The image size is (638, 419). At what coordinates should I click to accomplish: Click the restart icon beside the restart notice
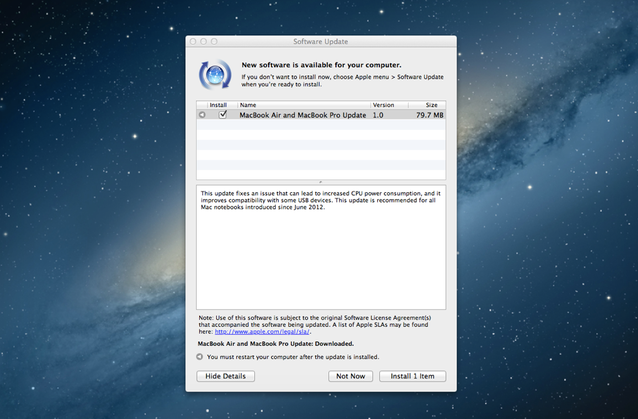pos(200,356)
